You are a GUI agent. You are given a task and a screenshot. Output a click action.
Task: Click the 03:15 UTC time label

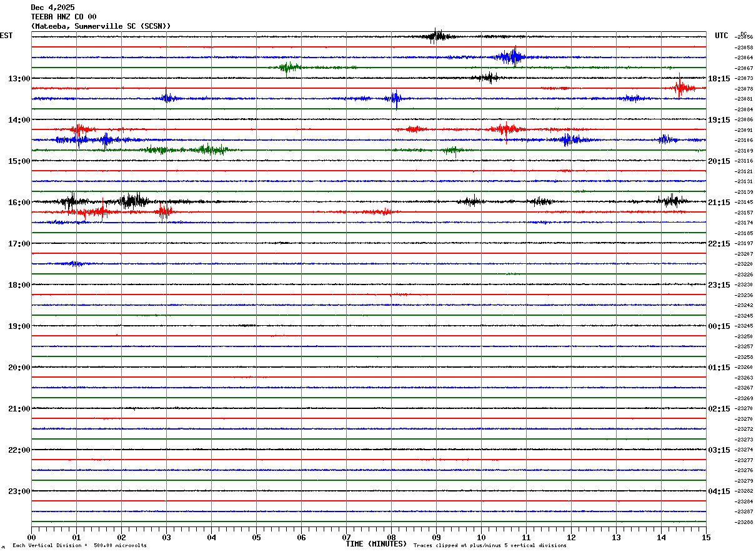[x=719, y=450]
